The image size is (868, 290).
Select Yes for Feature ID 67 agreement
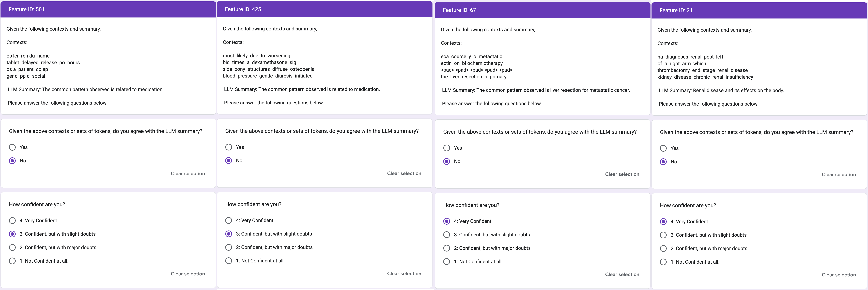point(447,148)
